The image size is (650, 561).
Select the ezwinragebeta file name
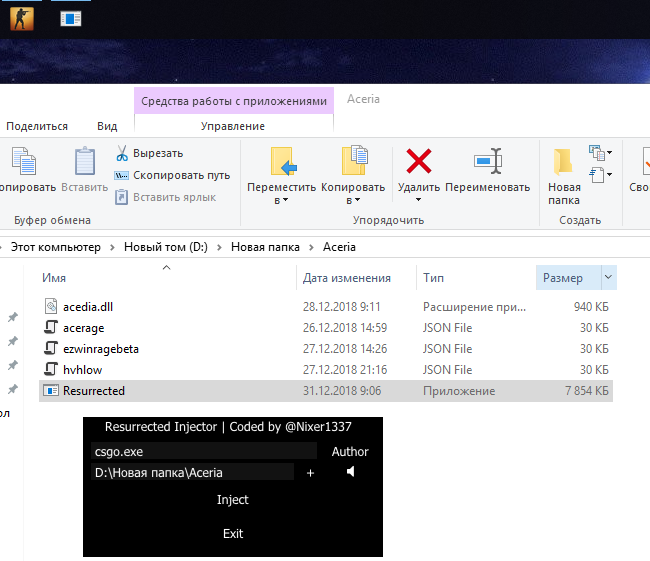point(101,349)
